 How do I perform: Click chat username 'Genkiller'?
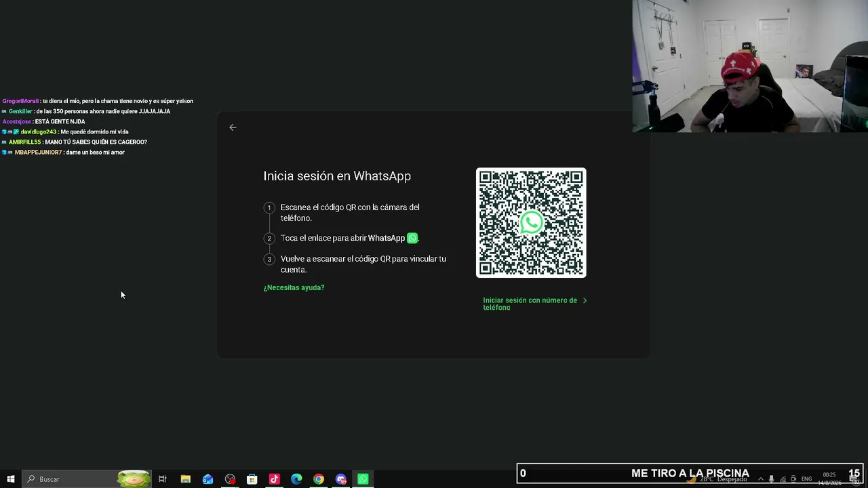(20, 111)
